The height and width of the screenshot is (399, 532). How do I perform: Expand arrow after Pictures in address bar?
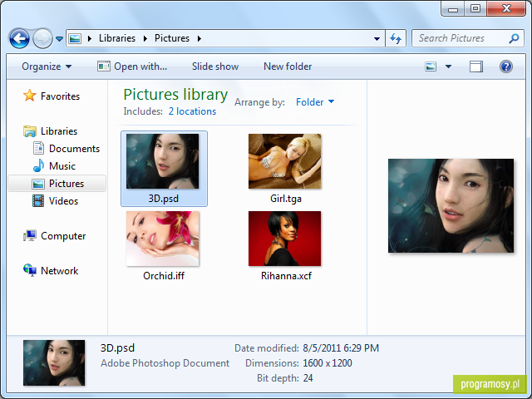199,39
